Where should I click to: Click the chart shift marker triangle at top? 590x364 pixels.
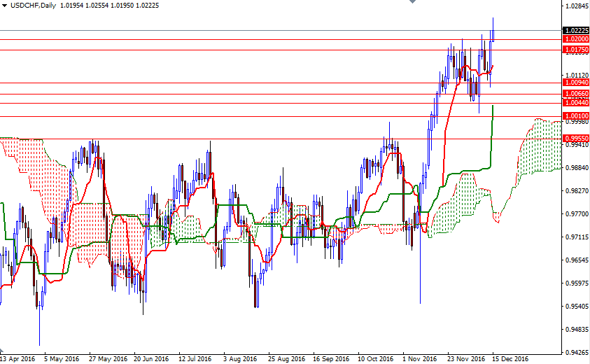pos(413,1)
